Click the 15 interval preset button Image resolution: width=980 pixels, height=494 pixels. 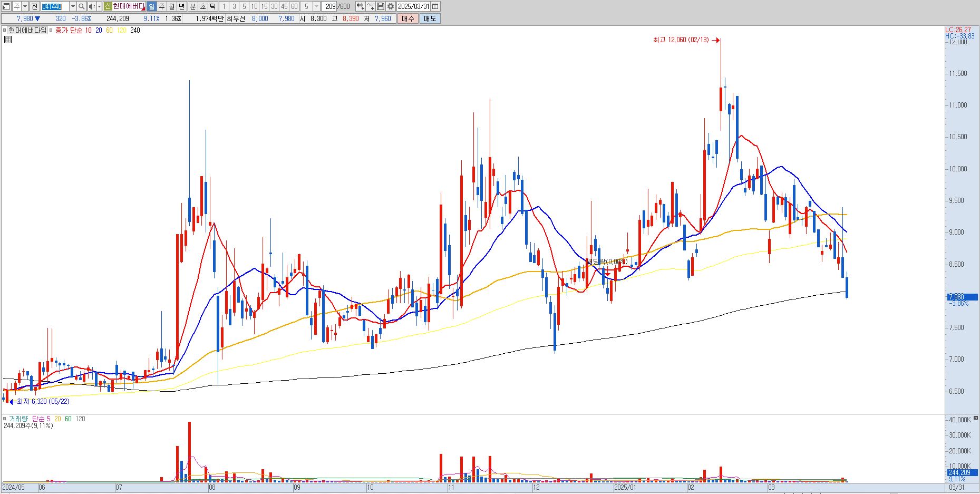(x=264, y=6)
